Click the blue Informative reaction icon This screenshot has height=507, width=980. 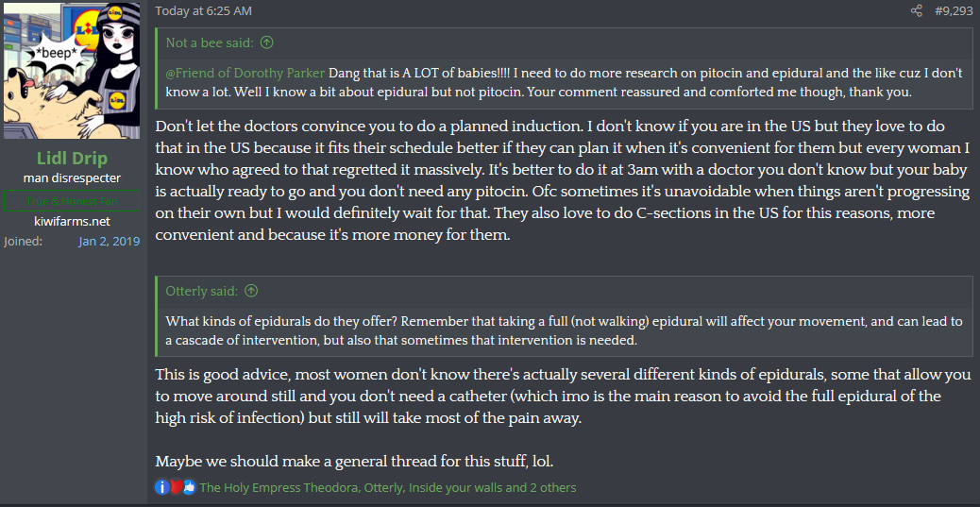(162, 487)
